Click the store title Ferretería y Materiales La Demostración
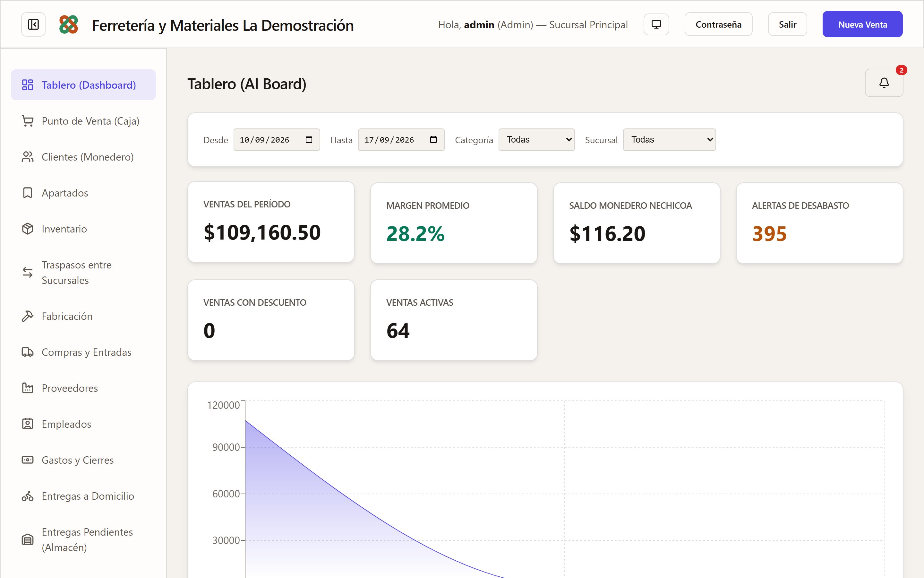Viewport: 924px width, 578px height. [x=223, y=25]
